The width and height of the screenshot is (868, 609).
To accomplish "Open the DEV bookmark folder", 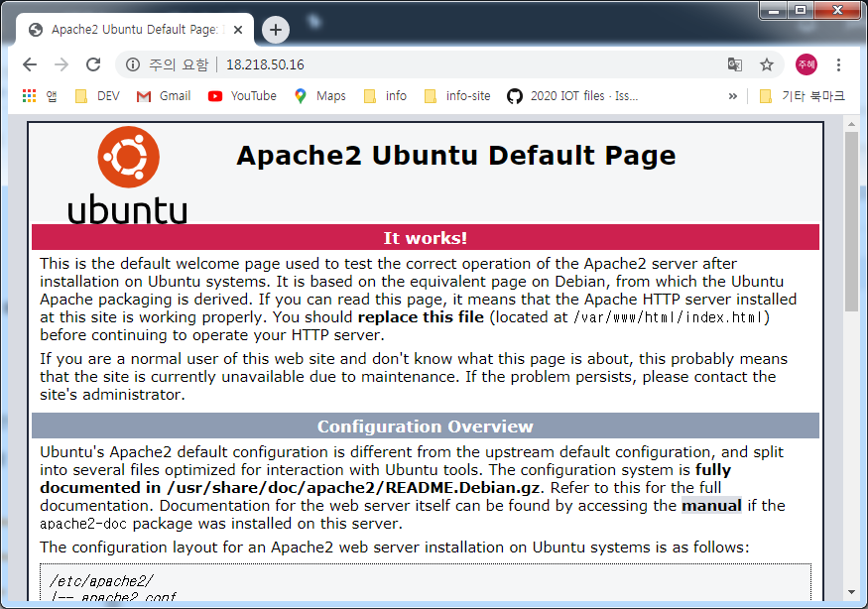I will click(97, 96).
